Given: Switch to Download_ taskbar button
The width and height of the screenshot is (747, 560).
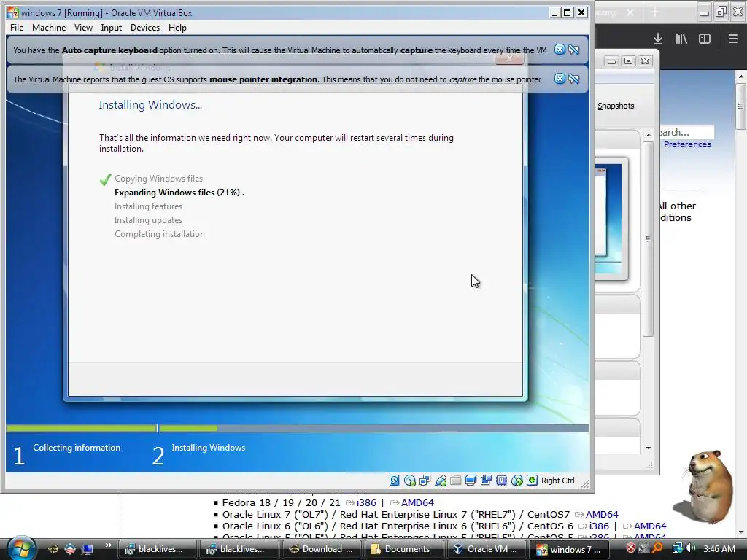Looking at the screenshot, I should point(321,549).
